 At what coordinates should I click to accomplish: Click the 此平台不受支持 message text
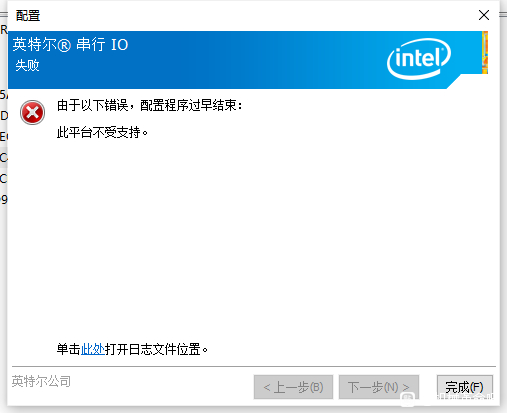tap(102, 133)
